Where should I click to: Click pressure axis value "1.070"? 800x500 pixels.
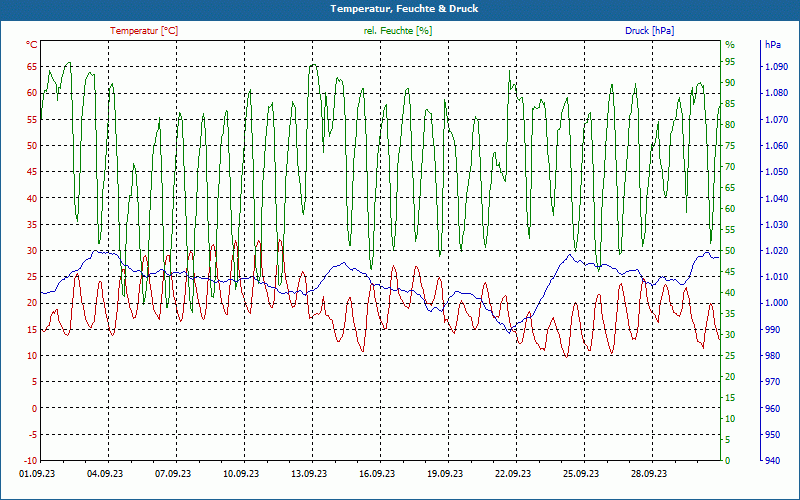[777, 119]
